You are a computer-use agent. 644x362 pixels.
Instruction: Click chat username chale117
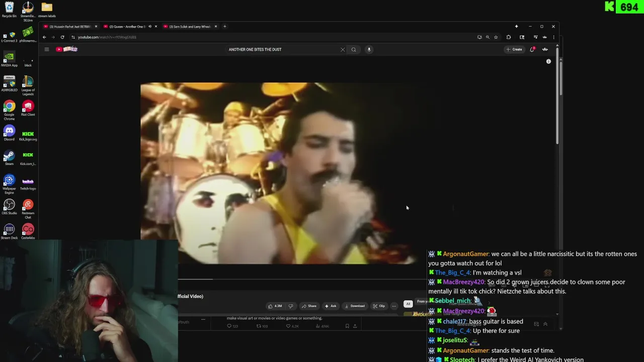click(x=455, y=321)
